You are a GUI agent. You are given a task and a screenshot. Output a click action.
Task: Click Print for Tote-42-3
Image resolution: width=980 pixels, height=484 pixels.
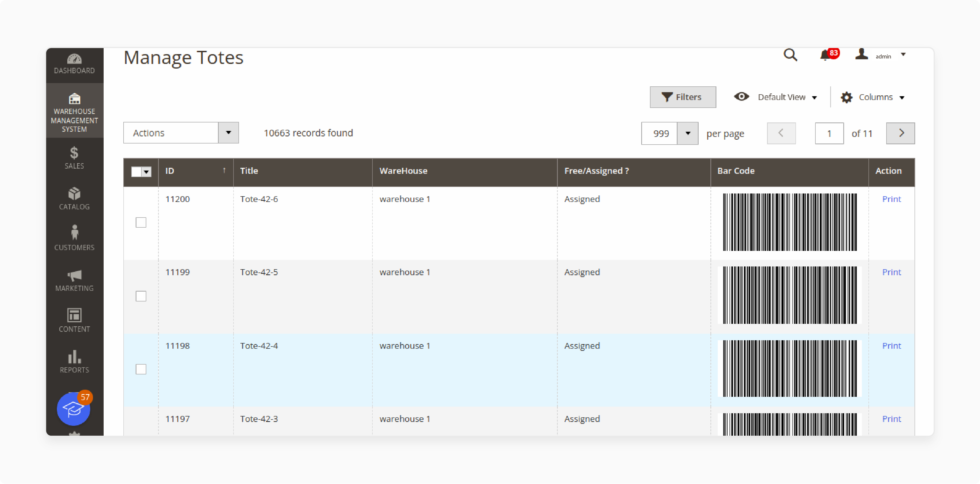coord(891,419)
